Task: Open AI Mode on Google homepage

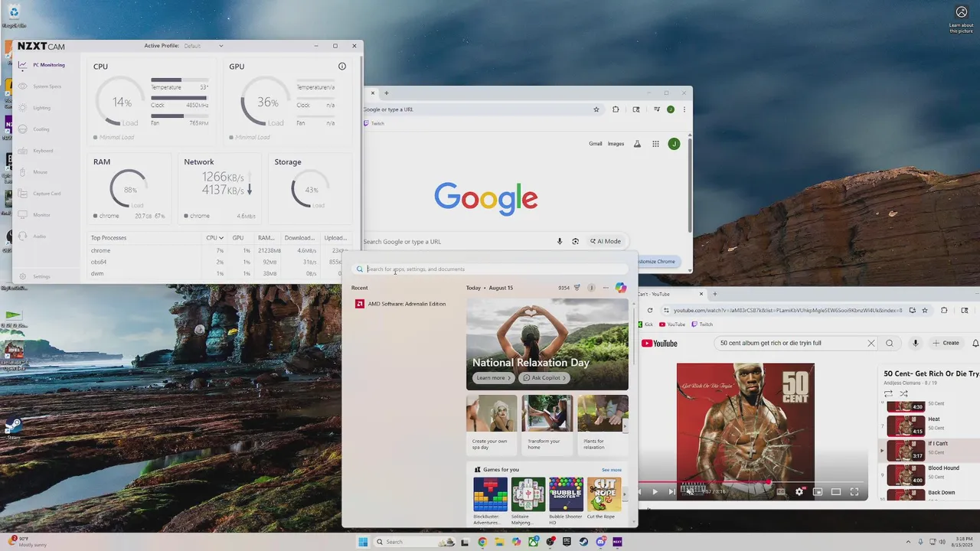Action: pos(605,241)
